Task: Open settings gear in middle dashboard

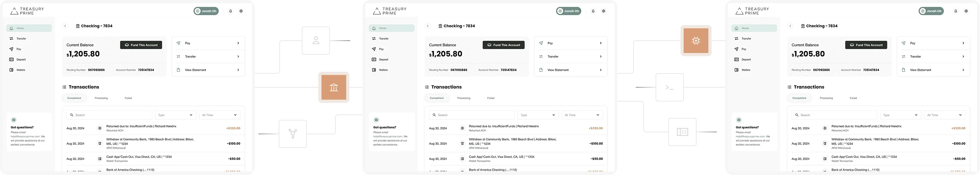Action: coord(603,11)
